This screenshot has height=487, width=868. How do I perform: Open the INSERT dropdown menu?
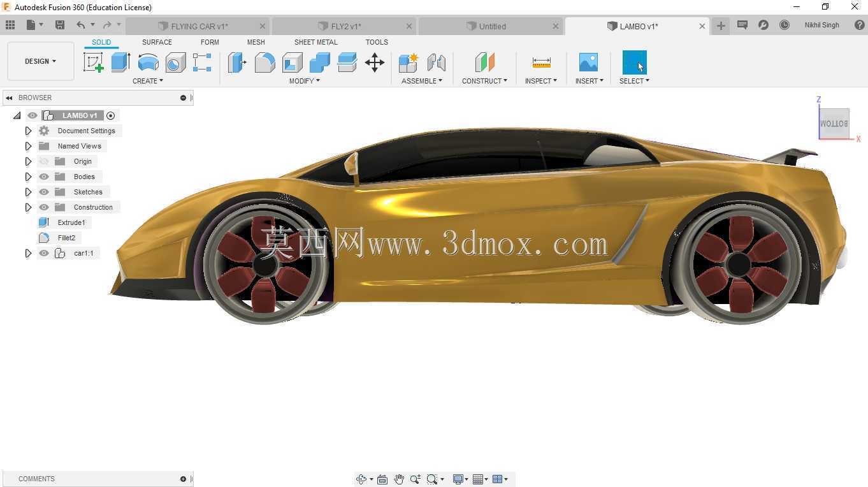(590, 81)
